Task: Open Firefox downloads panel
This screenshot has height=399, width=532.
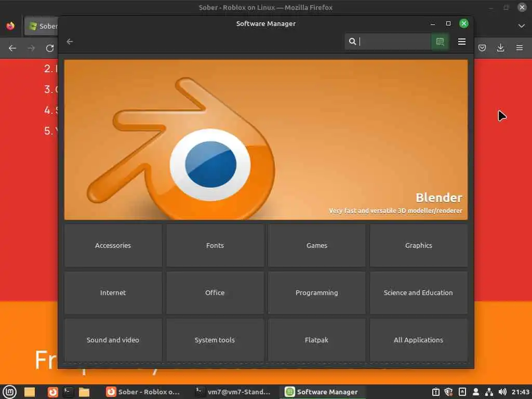Action: coord(500,48)
